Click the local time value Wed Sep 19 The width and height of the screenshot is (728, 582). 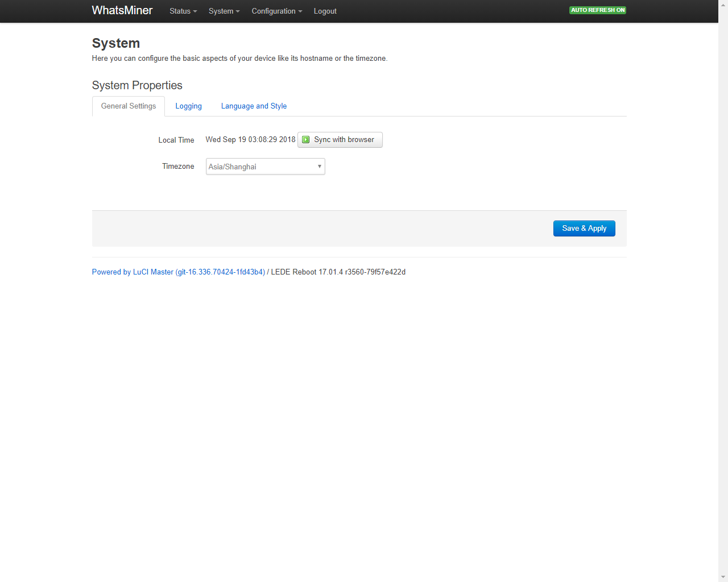(251, 140)
